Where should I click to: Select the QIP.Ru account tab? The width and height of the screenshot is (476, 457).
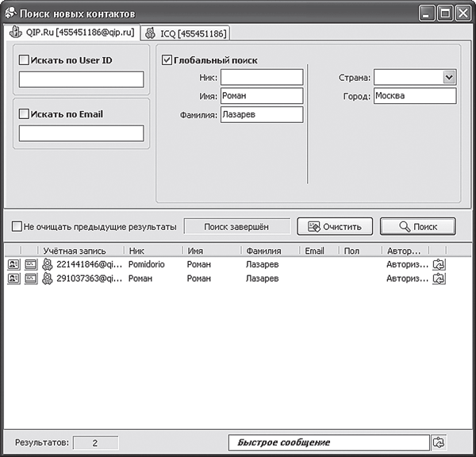(x=72, y=33)
